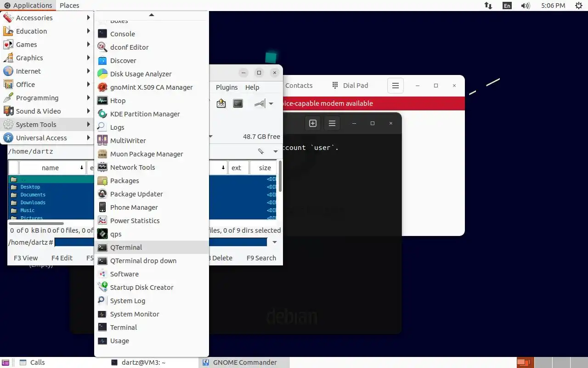Expand Universal Access submenu
The width and height of the screenshot is (588, 368).
tap(47, 138)
